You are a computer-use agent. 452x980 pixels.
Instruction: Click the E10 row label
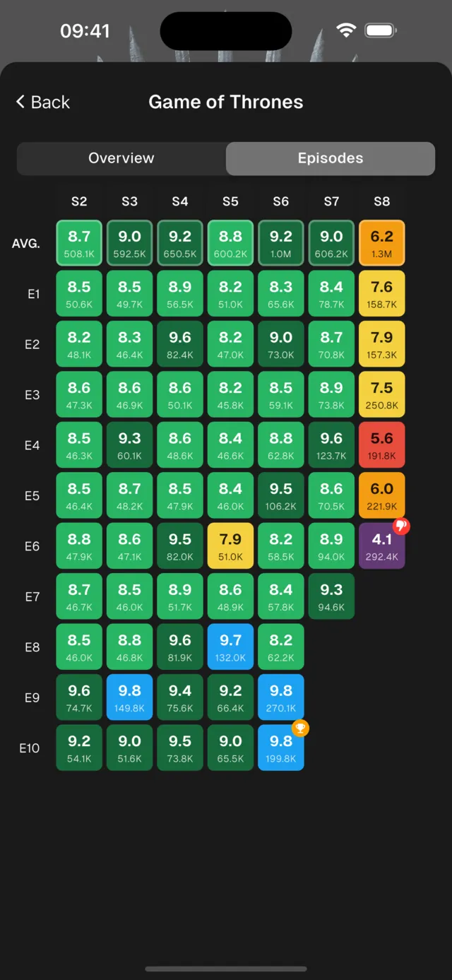pos(30,748)
